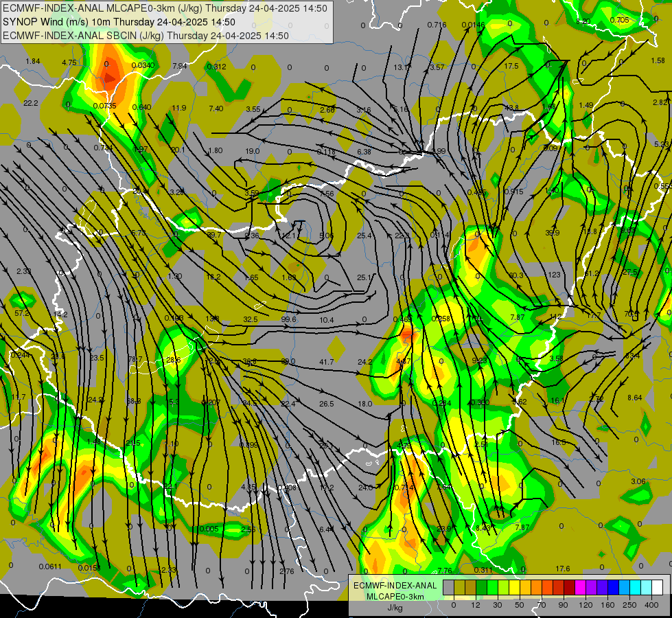
Task: Pick the lime green legend swatch
Action: point(503,587)
